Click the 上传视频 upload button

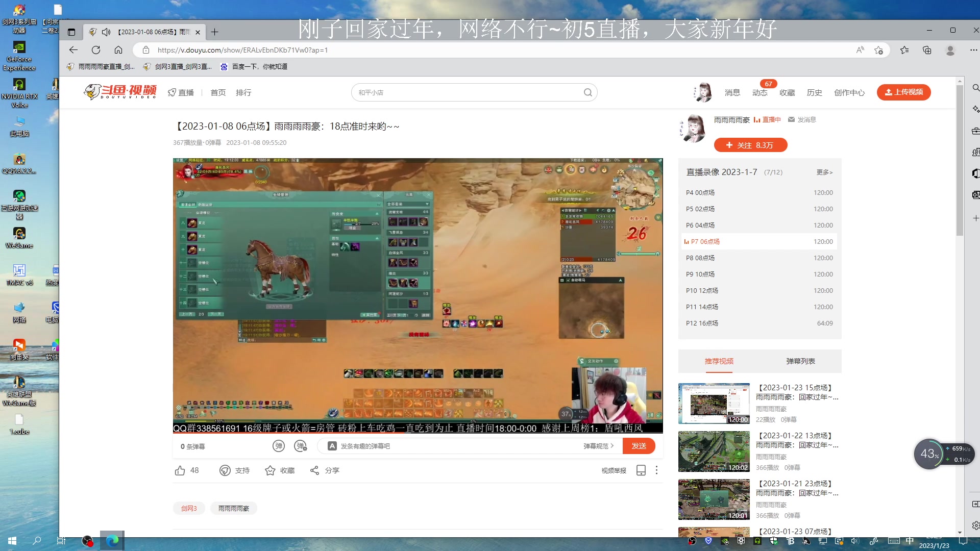[x=903, y=92]
